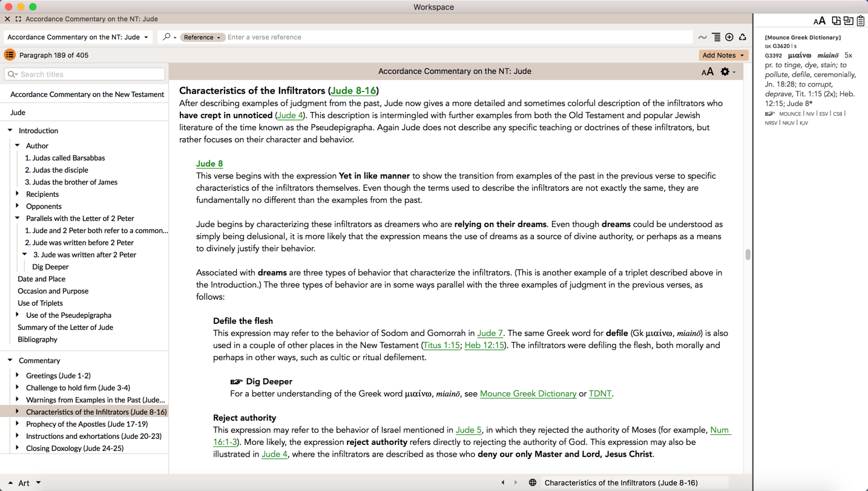Expand Use of the Pseudepigrapha node

(x=18, y=315)
